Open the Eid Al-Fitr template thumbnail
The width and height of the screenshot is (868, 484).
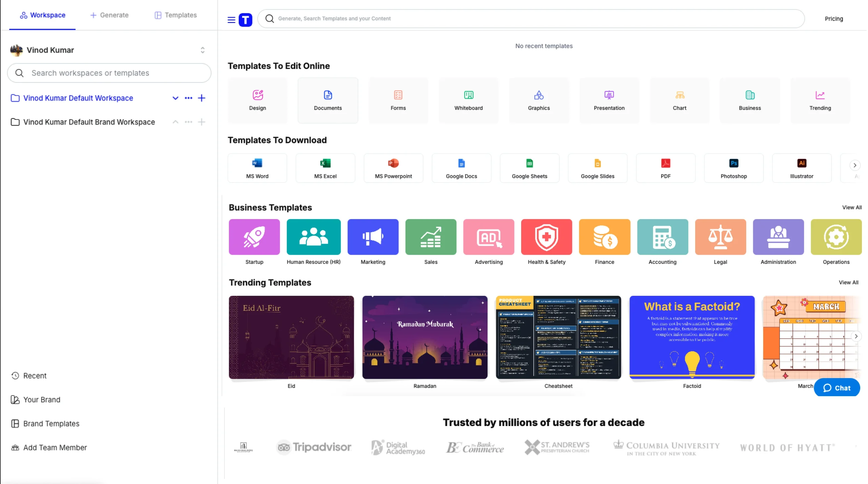(291, 337)
